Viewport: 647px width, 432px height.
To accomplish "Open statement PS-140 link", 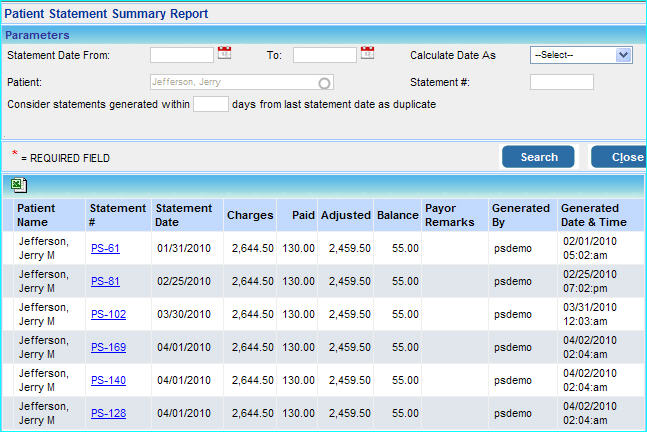I will click(x=108, y=381).
